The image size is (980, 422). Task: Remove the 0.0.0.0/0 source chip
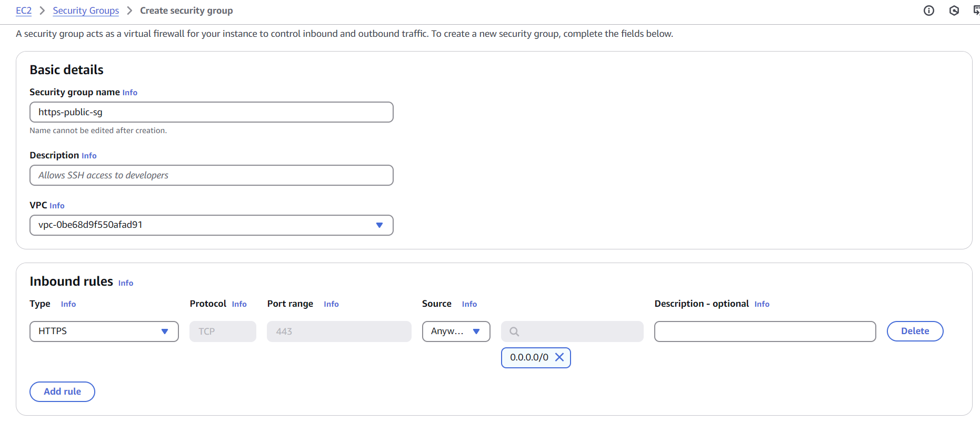[559, 357]
